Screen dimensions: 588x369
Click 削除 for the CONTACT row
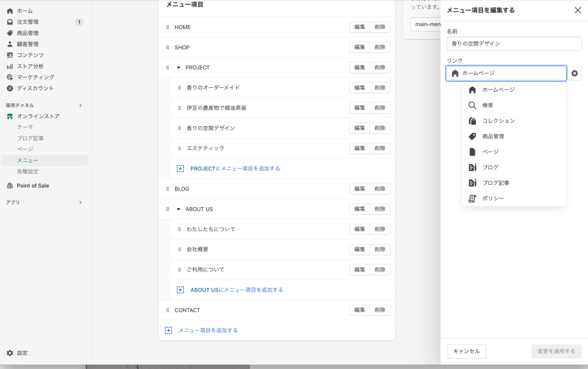coord(380,310)
